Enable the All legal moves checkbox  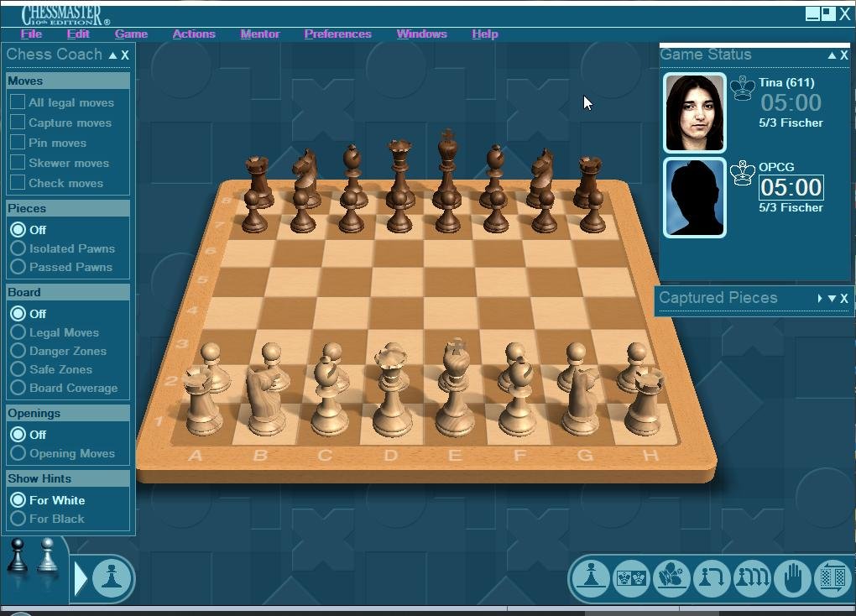point(18,102)
